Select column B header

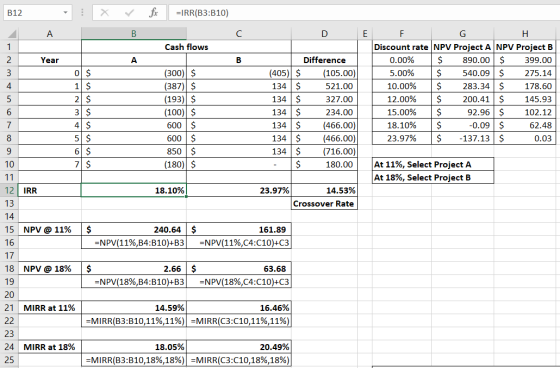point(134,34)
